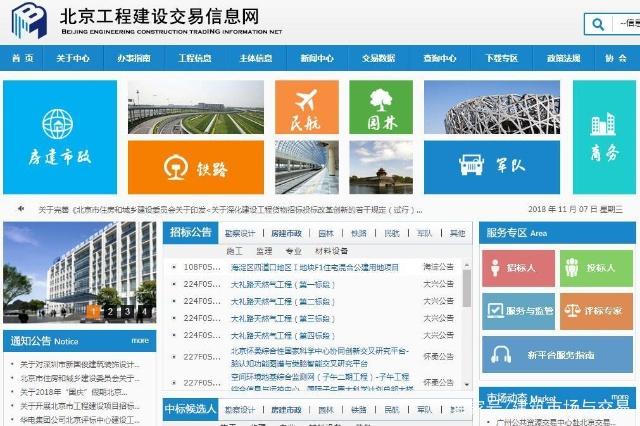Image resolution: width=640 pixels, height=426 pixels.
Task: Open 交易数据 navigation item
Action: point(378,58)
